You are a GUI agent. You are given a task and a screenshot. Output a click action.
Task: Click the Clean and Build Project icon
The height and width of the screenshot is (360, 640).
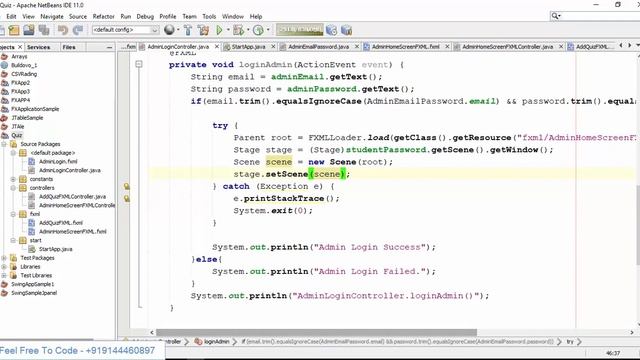[203, 30]
